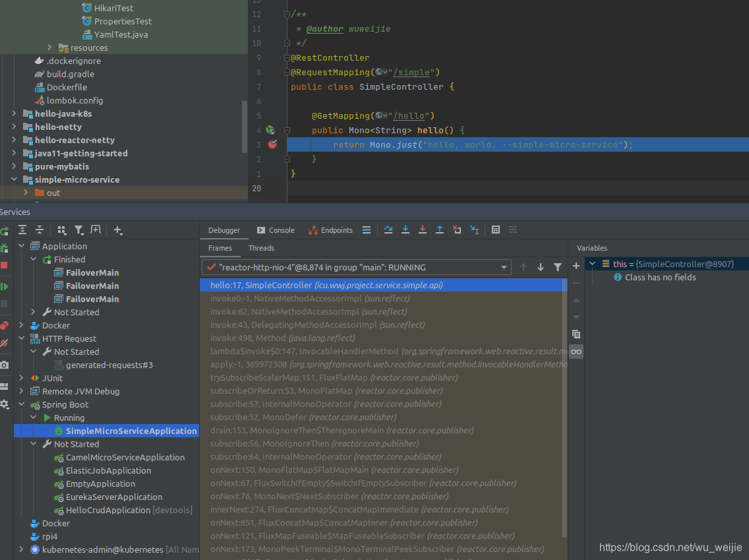Collapse the Finished node under Application

coord(34,259)
